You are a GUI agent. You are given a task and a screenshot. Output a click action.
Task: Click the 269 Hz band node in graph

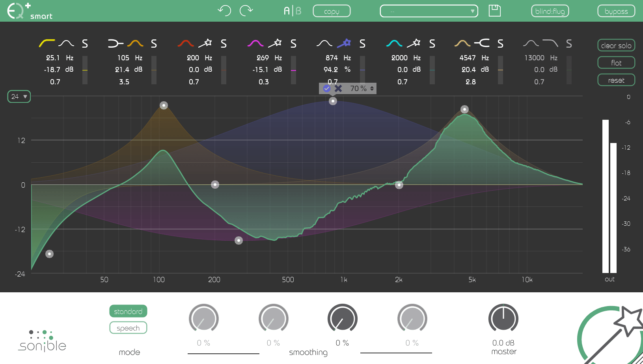[x=239, y=240]
